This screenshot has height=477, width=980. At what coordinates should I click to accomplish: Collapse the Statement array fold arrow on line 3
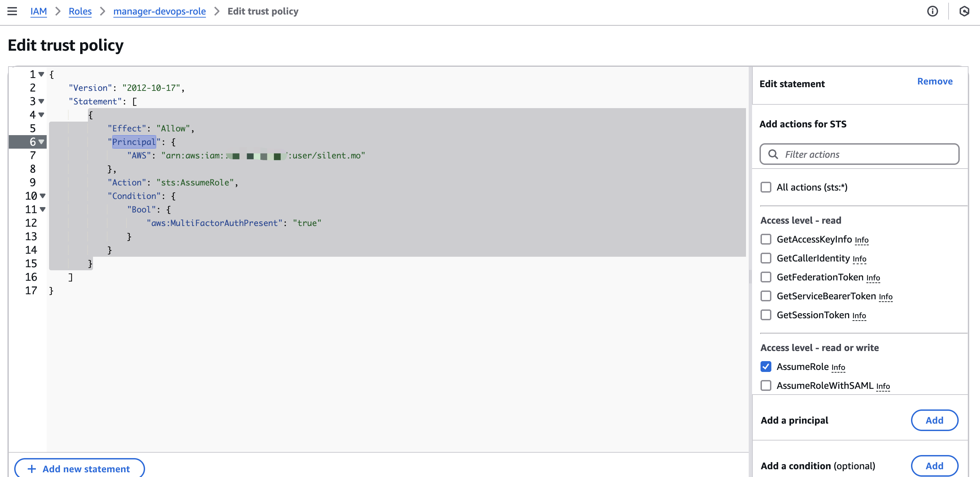42,101
